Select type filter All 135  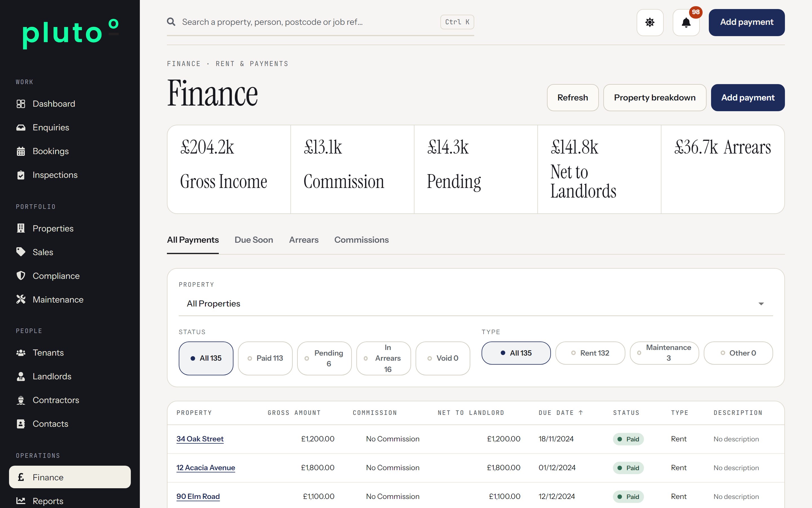coord(516,353)
